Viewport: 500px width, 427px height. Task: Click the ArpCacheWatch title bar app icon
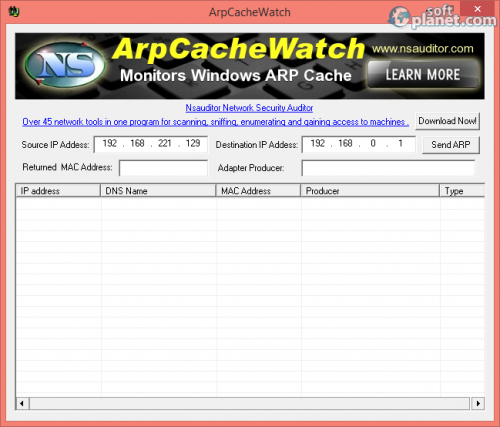click(x=14, y=12)
